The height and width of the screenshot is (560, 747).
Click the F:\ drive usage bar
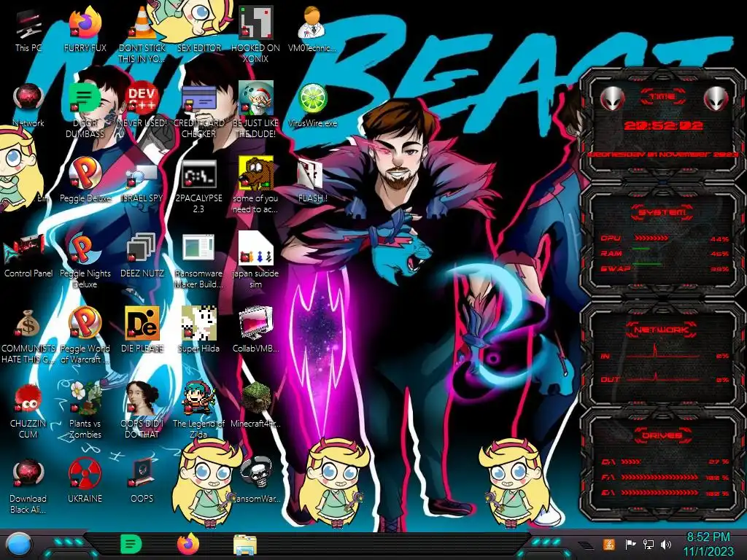[x=659, y=477]
